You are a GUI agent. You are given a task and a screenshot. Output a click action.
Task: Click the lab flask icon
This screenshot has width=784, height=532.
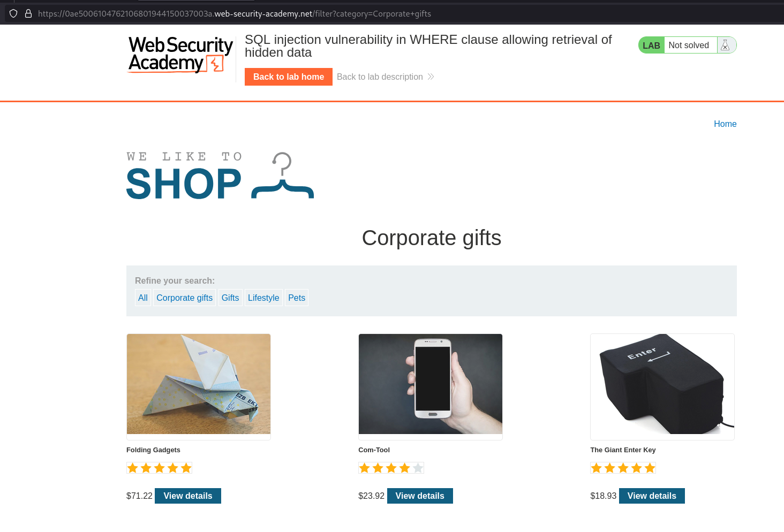pos(725,45)
